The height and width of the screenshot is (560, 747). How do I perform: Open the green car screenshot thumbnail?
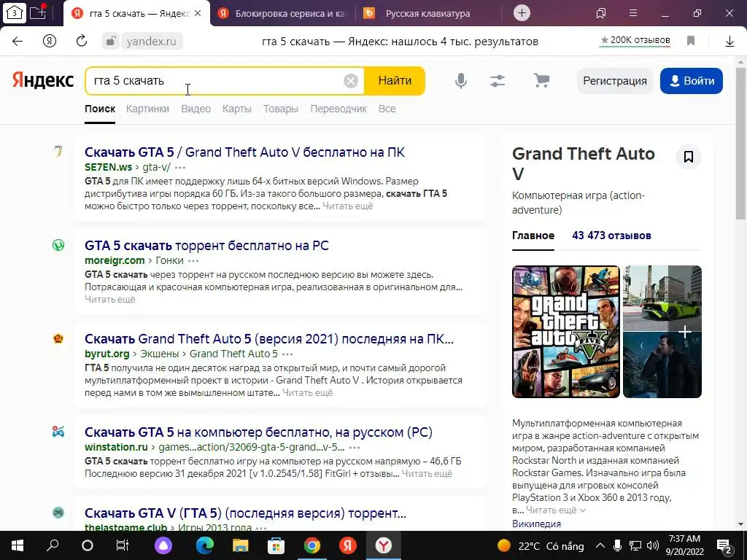(662, 298)
